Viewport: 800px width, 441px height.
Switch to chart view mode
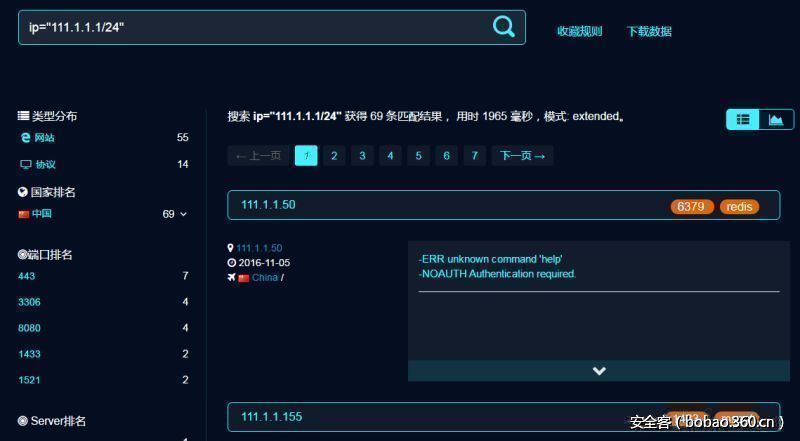(776, 119)
